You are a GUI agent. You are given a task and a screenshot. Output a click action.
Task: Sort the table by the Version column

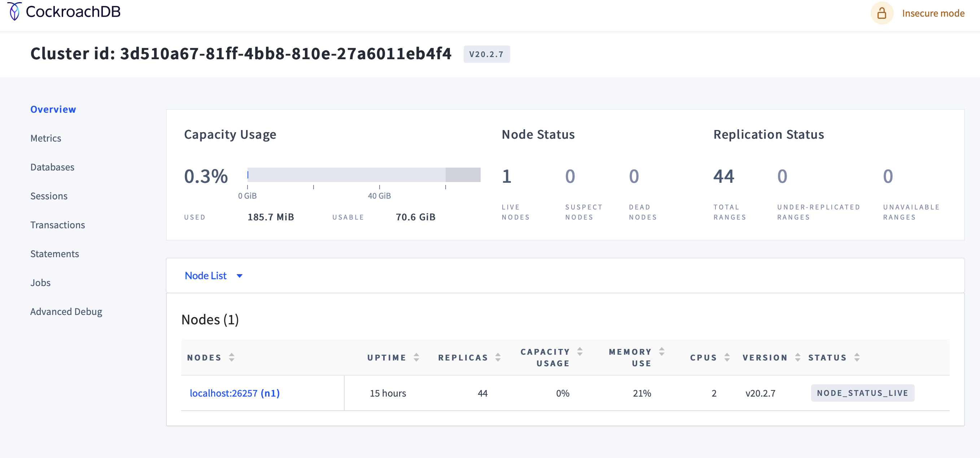(x=797, y=357)
